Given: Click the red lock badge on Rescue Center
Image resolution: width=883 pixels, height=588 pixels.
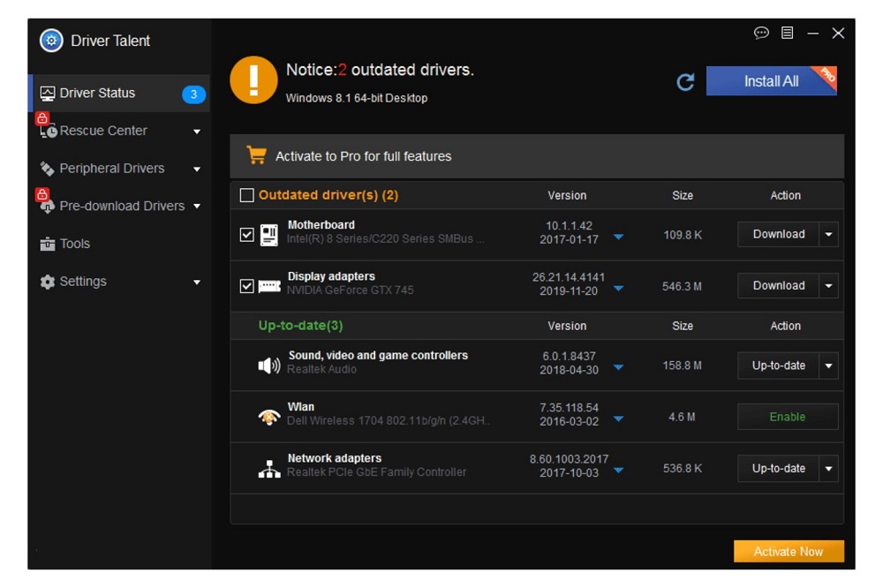Looking at the screenshot, I should pyautogui.click(x=42, y=117).
